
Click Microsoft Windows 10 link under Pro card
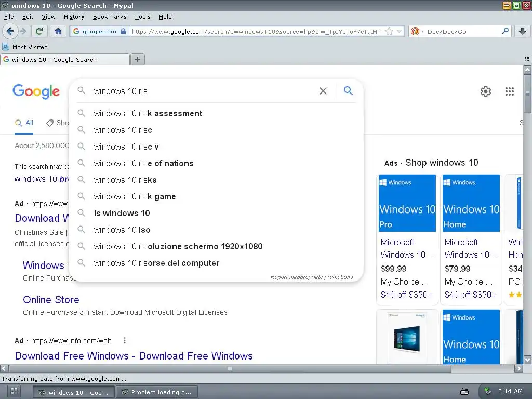[x=407, y=248]
